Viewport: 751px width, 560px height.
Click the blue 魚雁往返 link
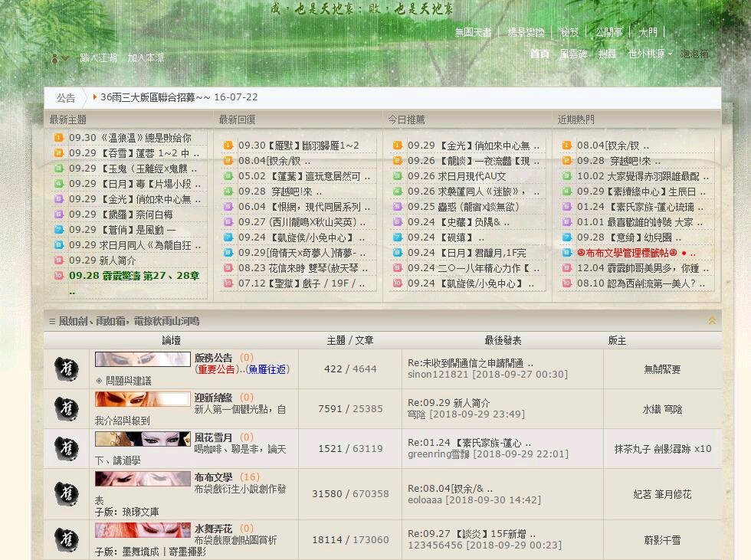[x=267, y=369]
